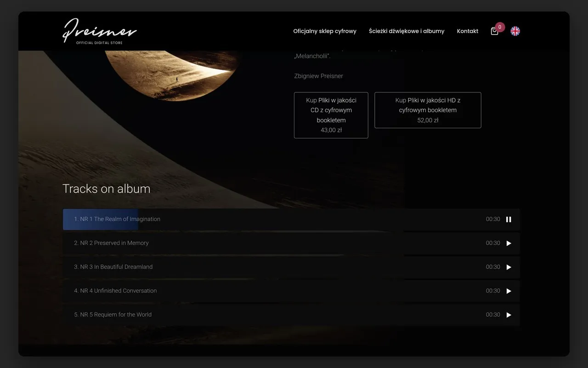
Task: Pause track 1 The Realm of Imagination
Action: click(509, 219)
